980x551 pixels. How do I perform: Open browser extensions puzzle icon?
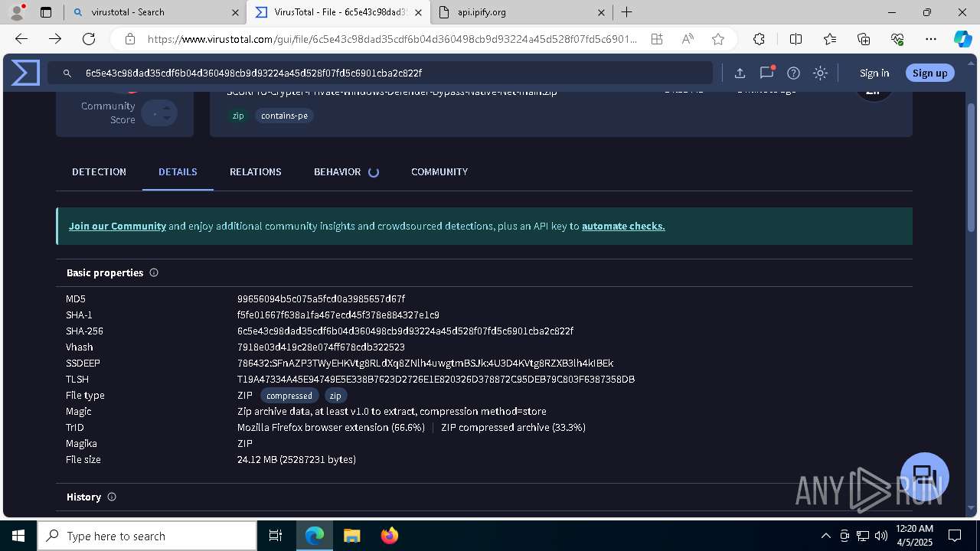click(759, 39)
